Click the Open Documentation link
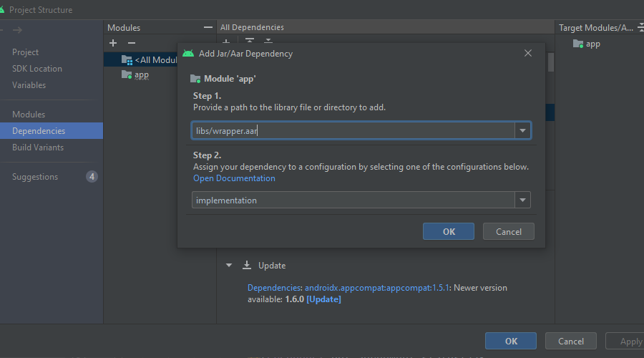 pyautogui.click(x=234, y=178)
